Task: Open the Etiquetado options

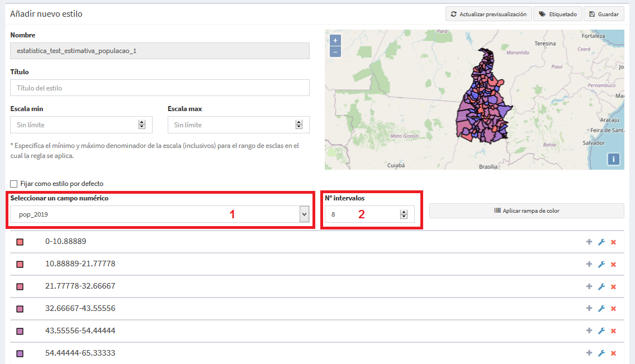Action: (558, 14)
